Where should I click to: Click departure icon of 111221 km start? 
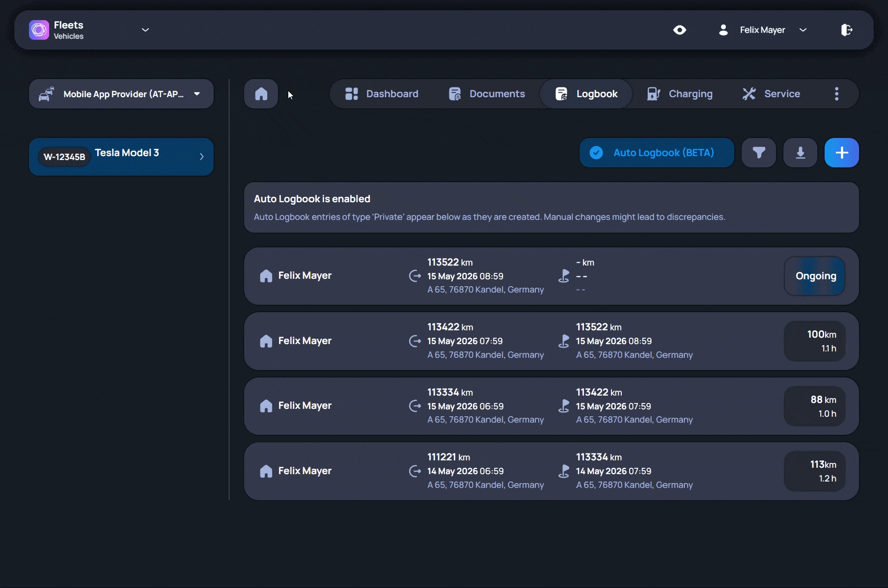415,471
